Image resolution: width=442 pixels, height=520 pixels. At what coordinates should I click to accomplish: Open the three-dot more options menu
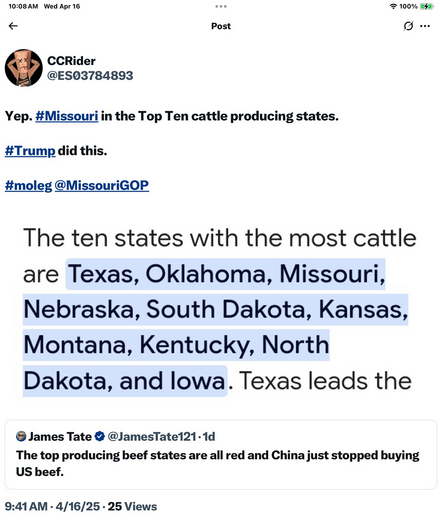click(x=425, y=26)
